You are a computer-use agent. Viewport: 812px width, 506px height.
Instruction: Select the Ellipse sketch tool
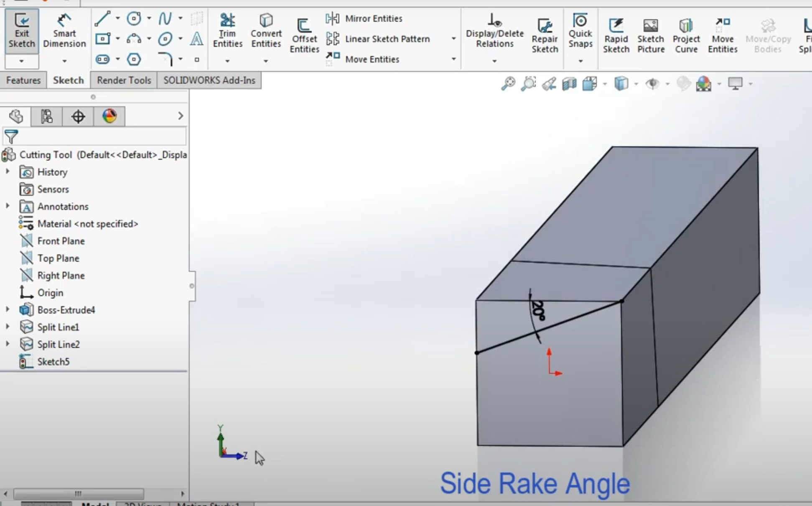click(165, 39)
